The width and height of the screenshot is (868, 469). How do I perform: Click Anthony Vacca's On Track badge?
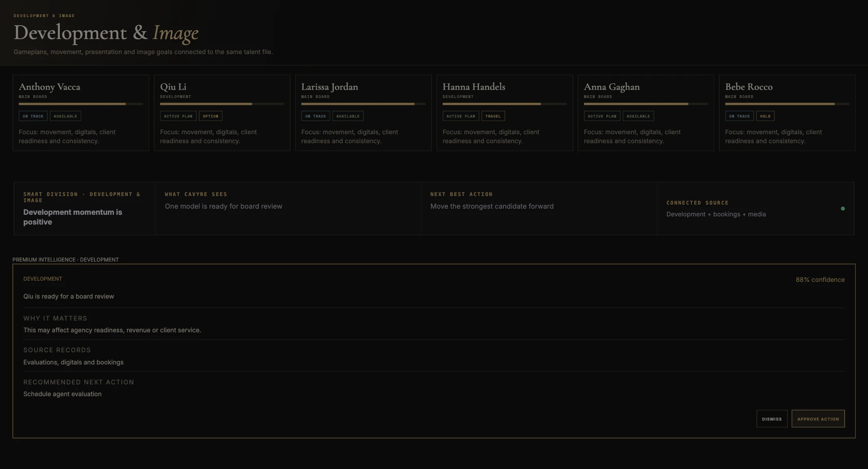click(x=33, y=116)
